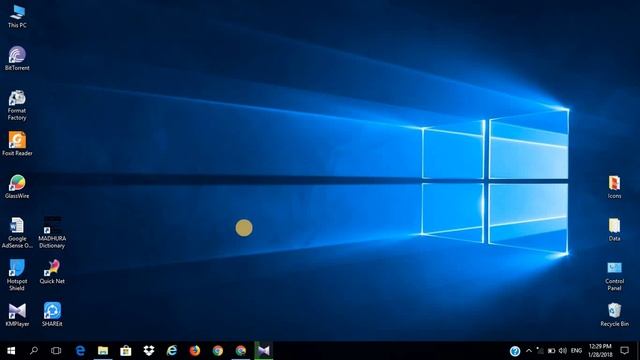Viewport: 640px width, 360px height.
Task: Select the Quick Net desktop shortcut
Action: [x=52, y=272]
